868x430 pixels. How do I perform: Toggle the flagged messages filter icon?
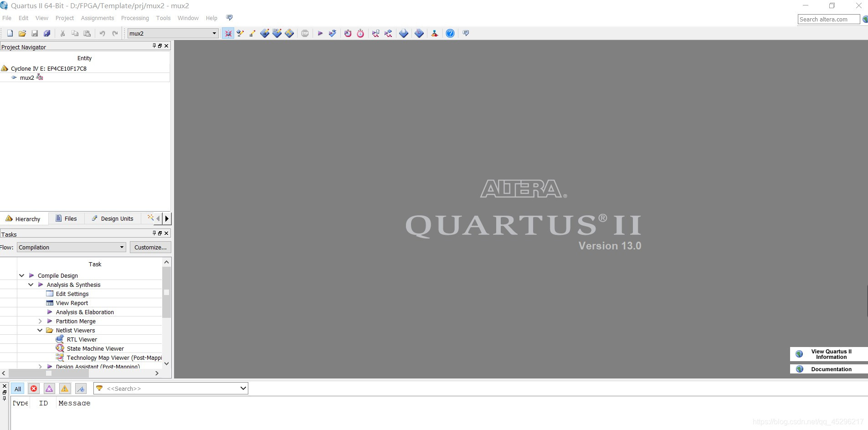pos(81,389)
